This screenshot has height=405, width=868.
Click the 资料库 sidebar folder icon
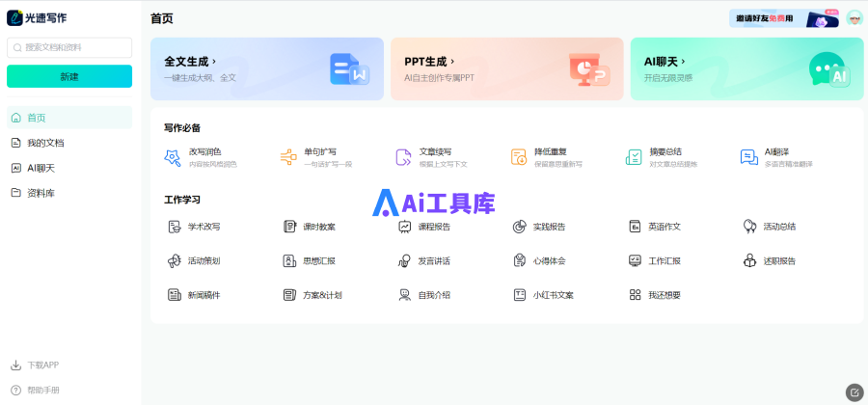(x=16, y=193)
